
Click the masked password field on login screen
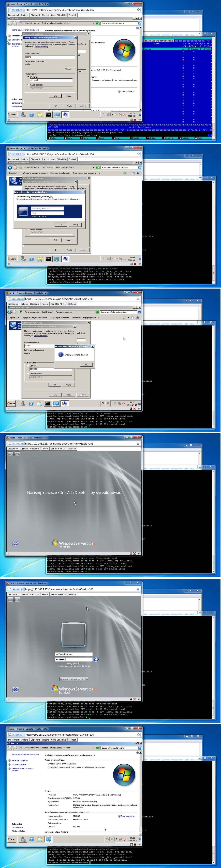pos(74,659)
